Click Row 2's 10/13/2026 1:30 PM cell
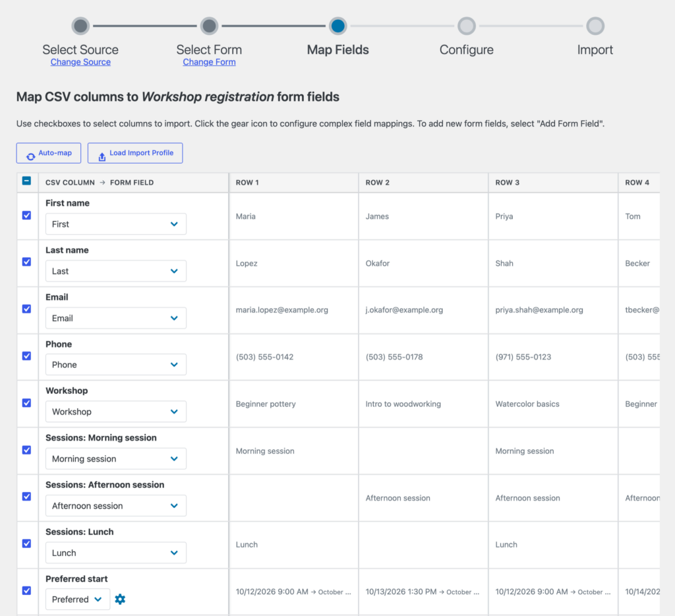675x616 pixels. click(x=423, y=592)
